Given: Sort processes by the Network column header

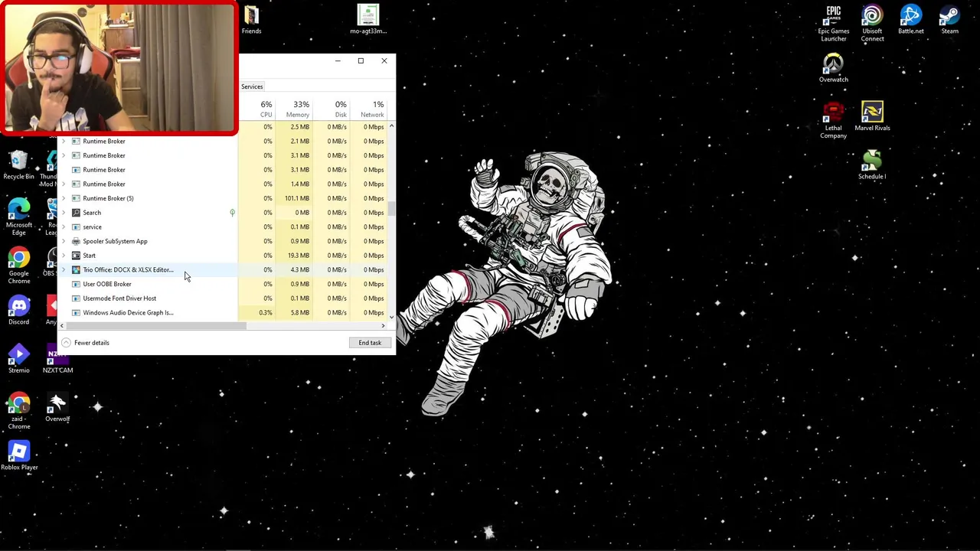Looking at the screenshot, I should point(374,109).
